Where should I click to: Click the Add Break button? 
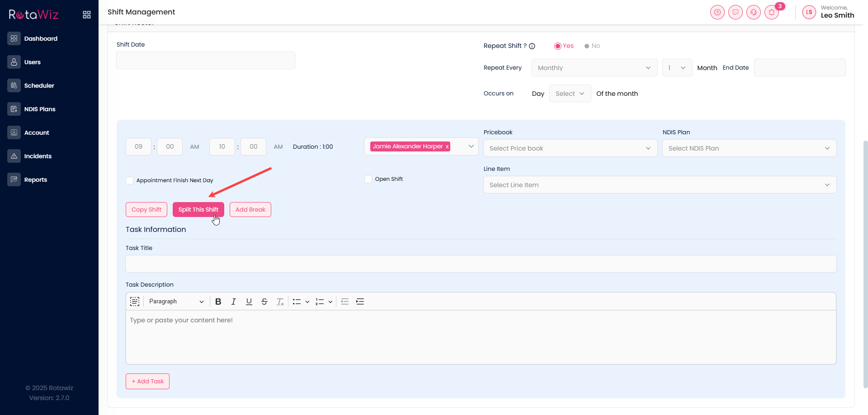click(250, 210)
